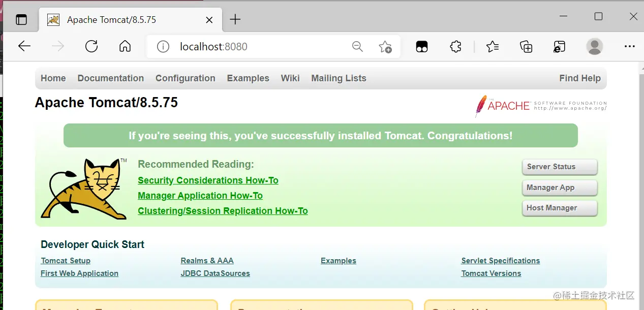Click the IE mode icon

click(560, 47)
